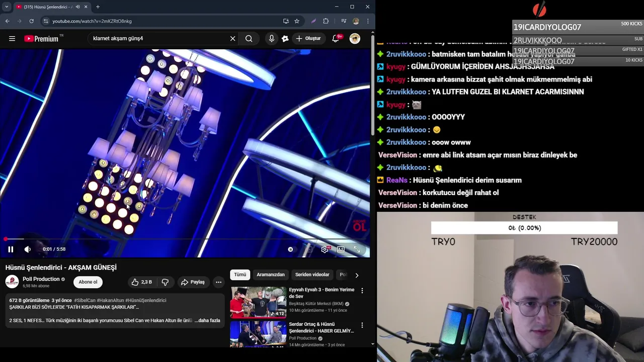Click the page vertical scrollbar
Image resolution: width=644 pixels, height=362 pixels.
pos(373,85)
